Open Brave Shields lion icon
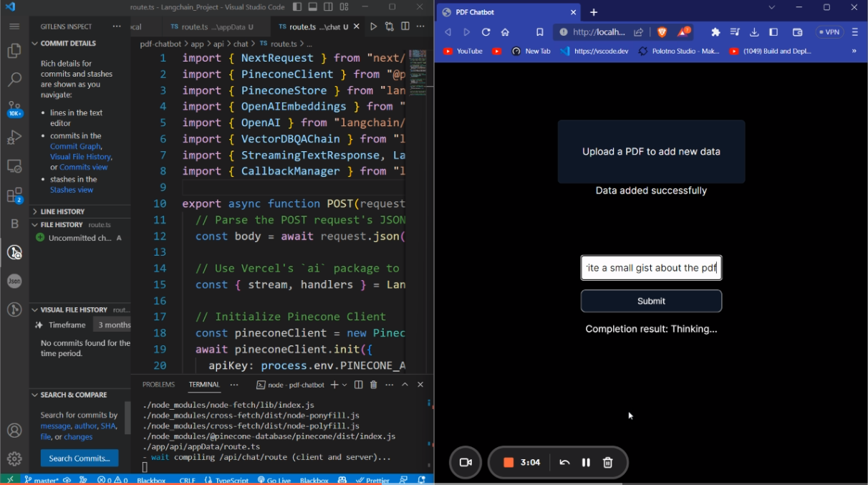The image size is (868, 485). coord(662,32)
